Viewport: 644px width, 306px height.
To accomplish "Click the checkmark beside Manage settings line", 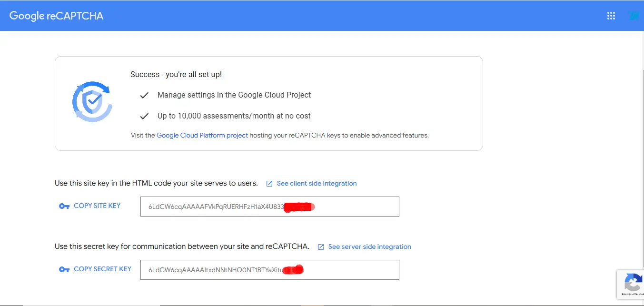I will pos(144,96).
